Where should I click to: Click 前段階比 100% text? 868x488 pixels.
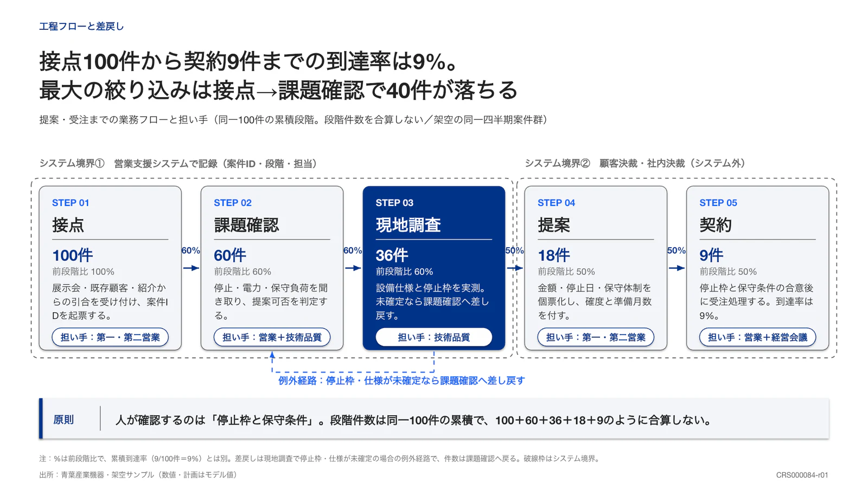pos(83,272)
